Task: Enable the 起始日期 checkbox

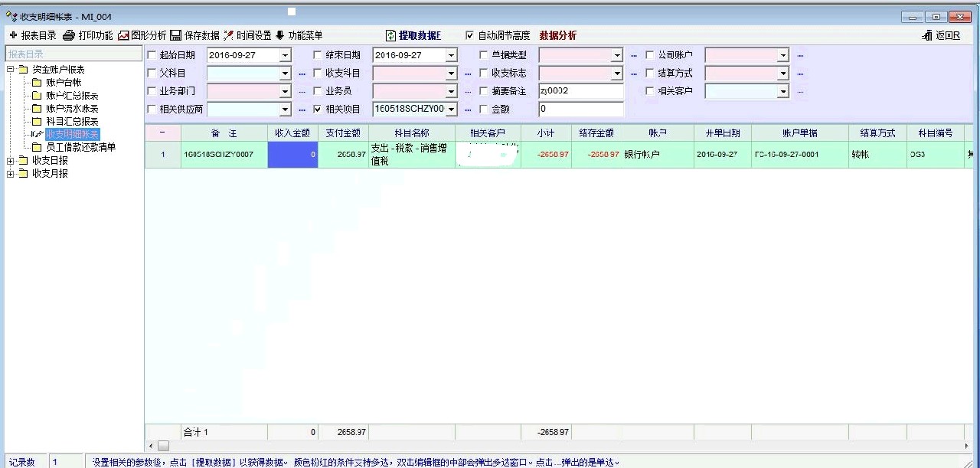Action: point(152,55)
